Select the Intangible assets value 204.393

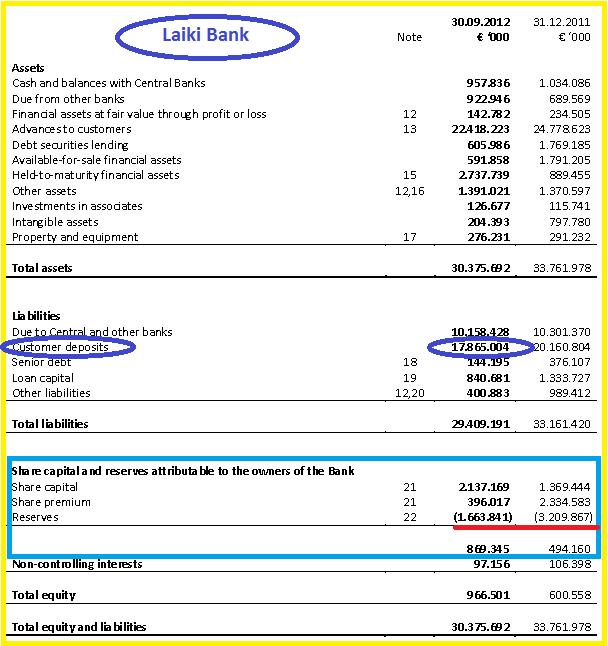(x=489, y=222)
